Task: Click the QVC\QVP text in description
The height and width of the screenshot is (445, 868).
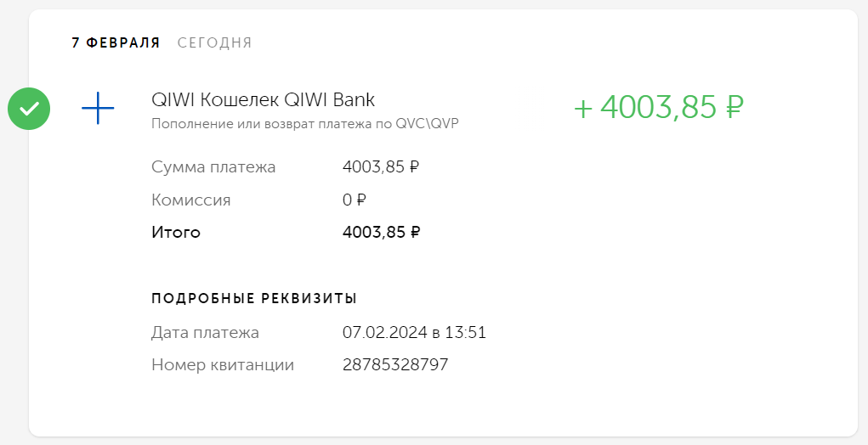Action: (428, 124)
